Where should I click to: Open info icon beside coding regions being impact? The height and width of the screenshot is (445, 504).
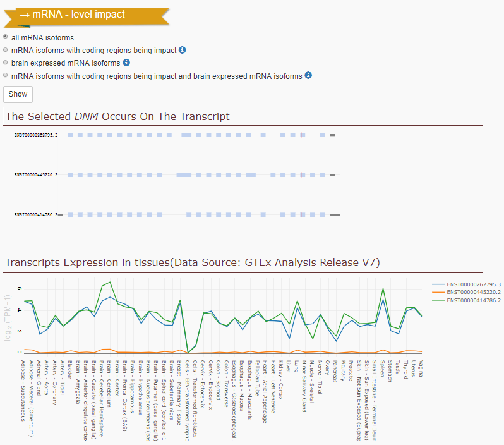click(x=183, y=50)
